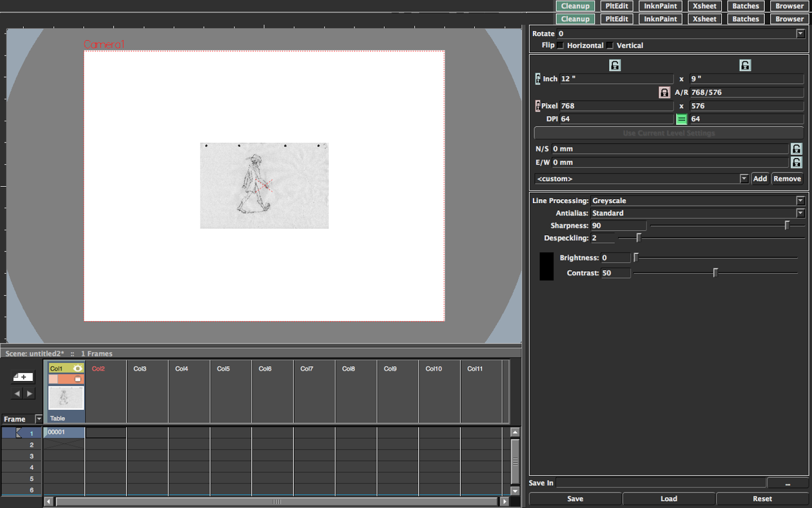
Task: Click the browse button next to Save In
Action: click(x=788, y=483)
